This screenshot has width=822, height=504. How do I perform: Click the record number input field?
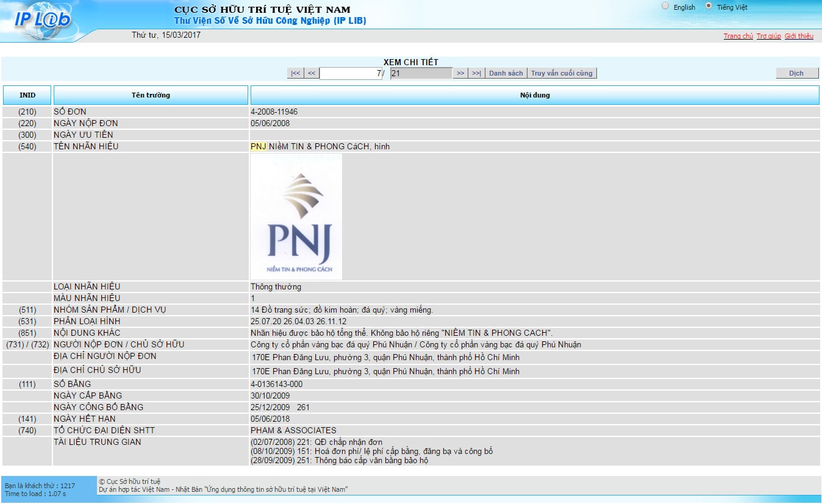click(x=352, y=73)
